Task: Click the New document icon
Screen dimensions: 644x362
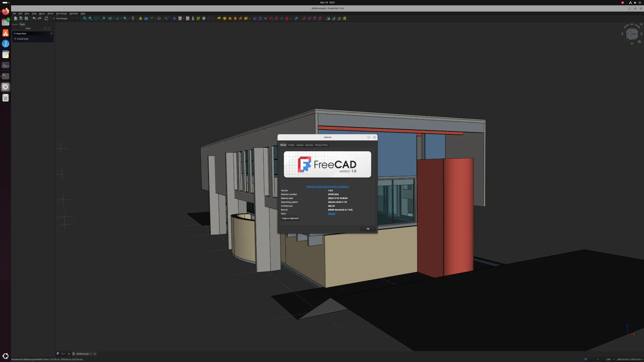Action: 15,18
